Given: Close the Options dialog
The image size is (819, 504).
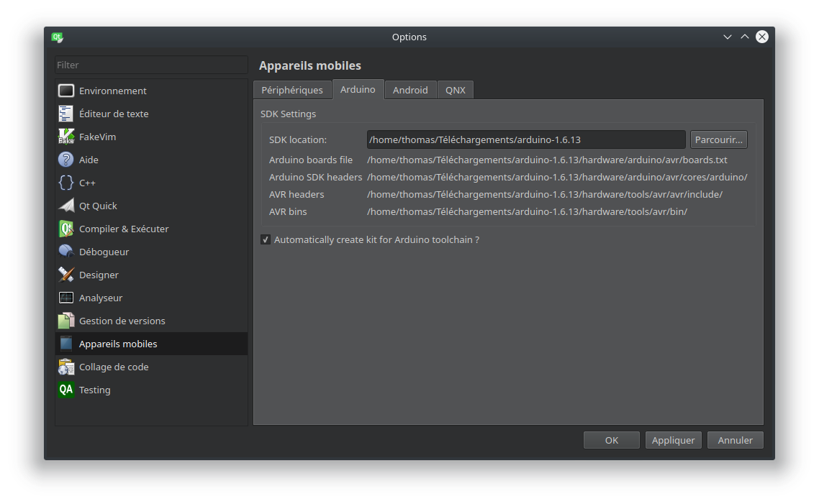Looking at the screenshot, I should (762, 37).
